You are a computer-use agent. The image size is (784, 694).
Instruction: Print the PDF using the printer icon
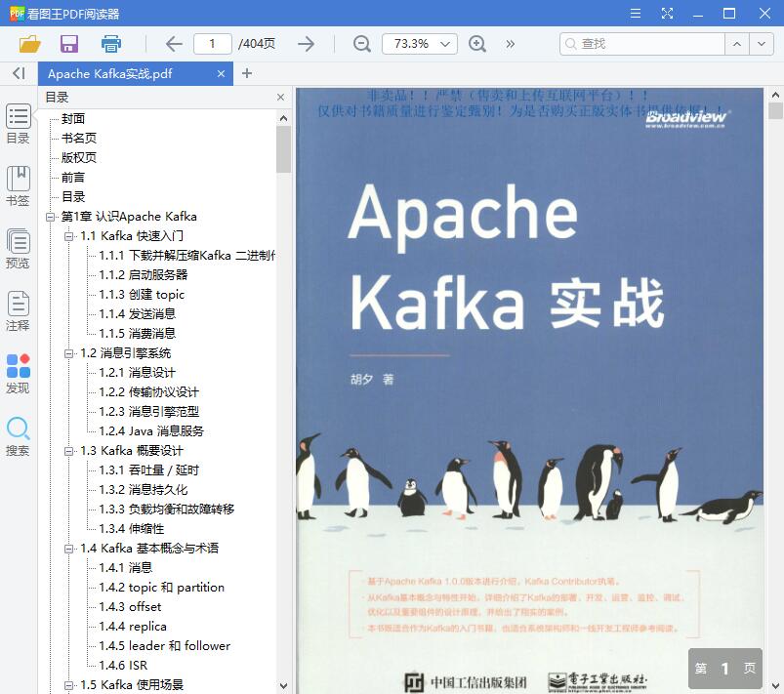pos(111,44)
